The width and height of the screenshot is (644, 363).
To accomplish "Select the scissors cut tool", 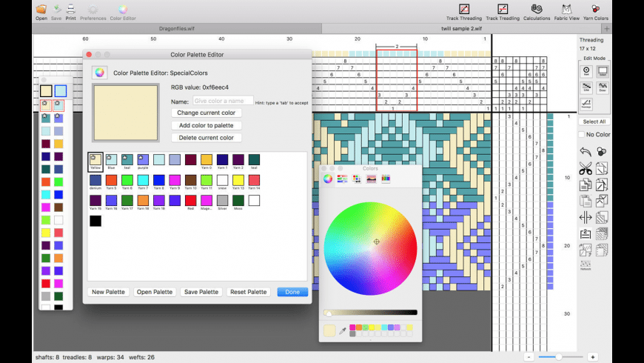I will point(586,169).
